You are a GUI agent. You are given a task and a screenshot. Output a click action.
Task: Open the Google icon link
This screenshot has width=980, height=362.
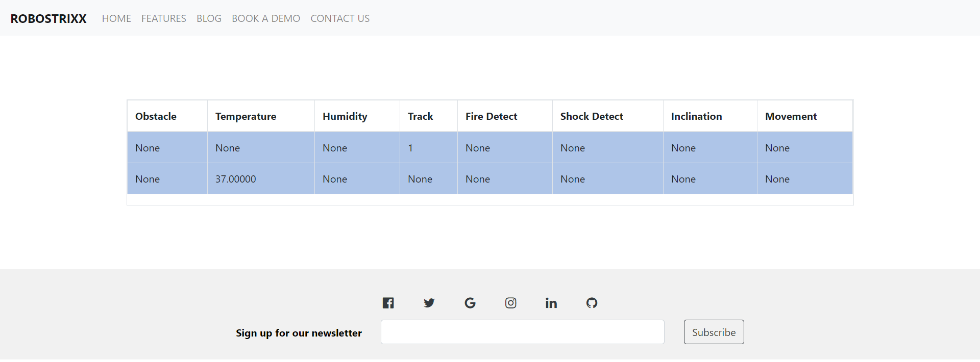click(x=470, y=303)
